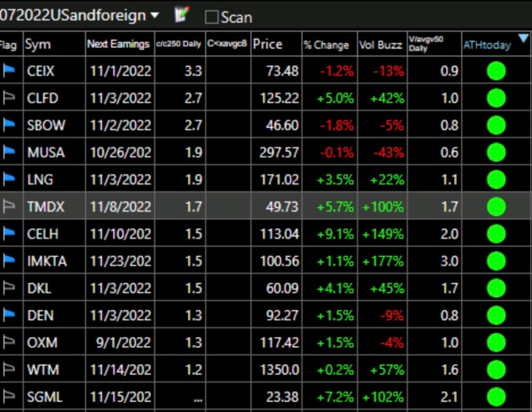This screenshot has height=412, width=532.
Task: Click the 11/8/2022 earnings date for TMDX
Action: pos(120,206)
